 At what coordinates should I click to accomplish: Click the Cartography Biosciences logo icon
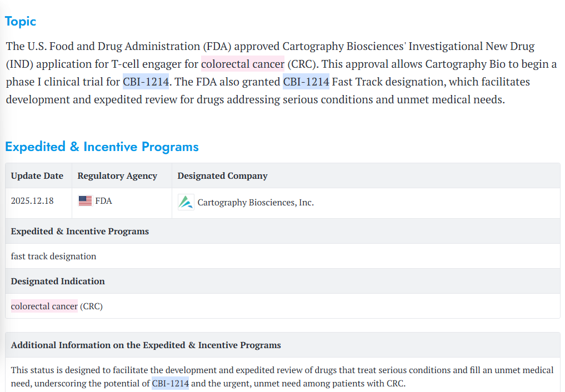point(186,202)
